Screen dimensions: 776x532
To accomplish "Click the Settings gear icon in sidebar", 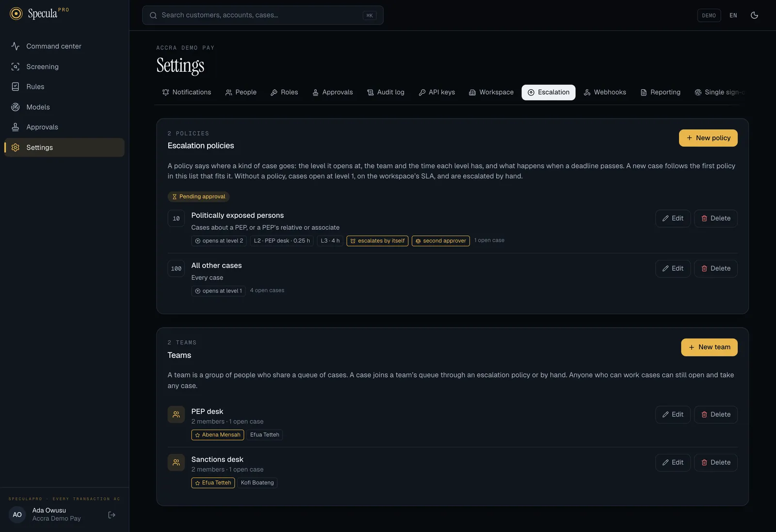I will 16,147.
